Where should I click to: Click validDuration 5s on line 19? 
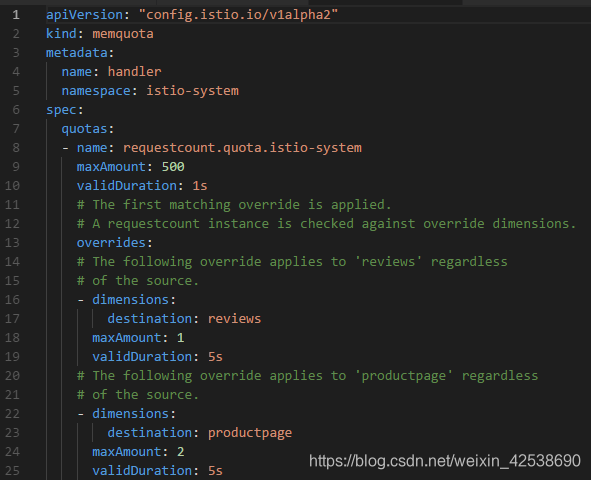click(215, 357)
